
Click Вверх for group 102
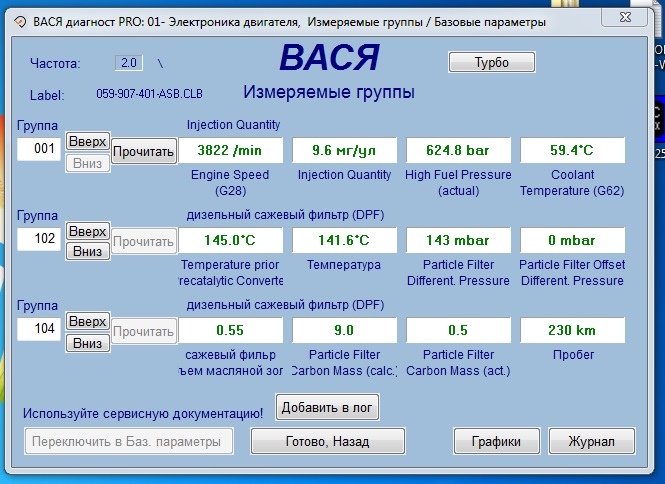88,231
